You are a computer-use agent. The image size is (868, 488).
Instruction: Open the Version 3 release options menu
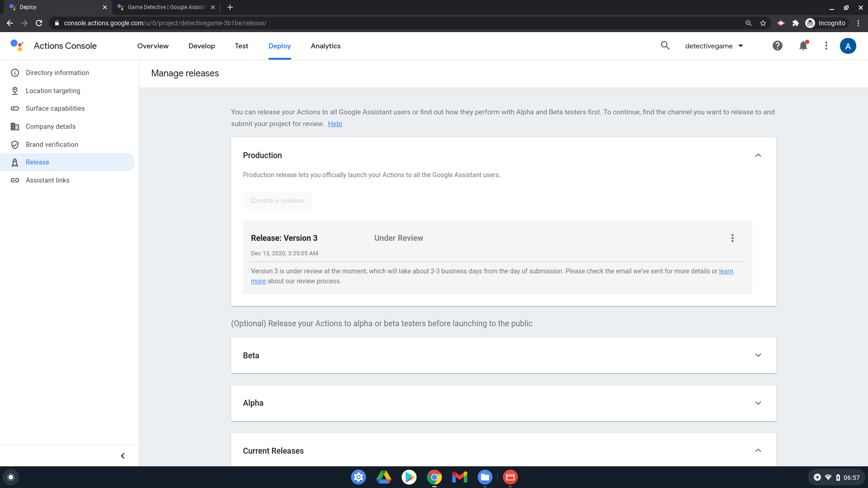coord(732,238)
